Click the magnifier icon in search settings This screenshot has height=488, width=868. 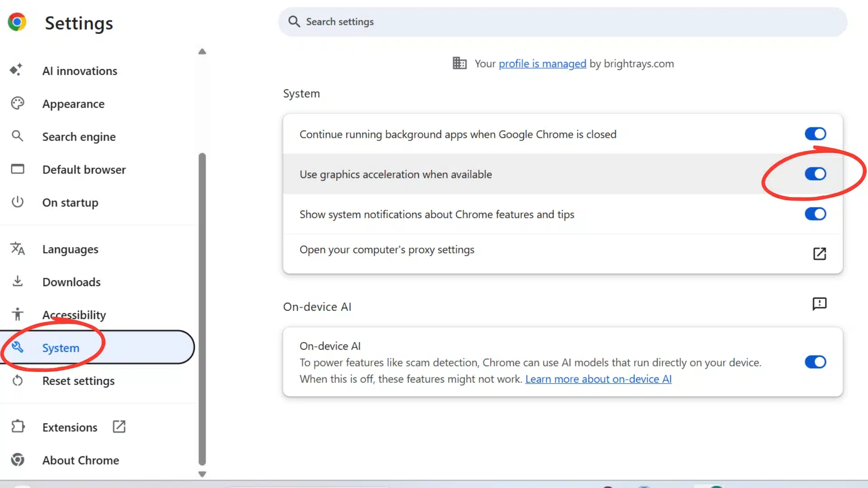coord(294,22)
